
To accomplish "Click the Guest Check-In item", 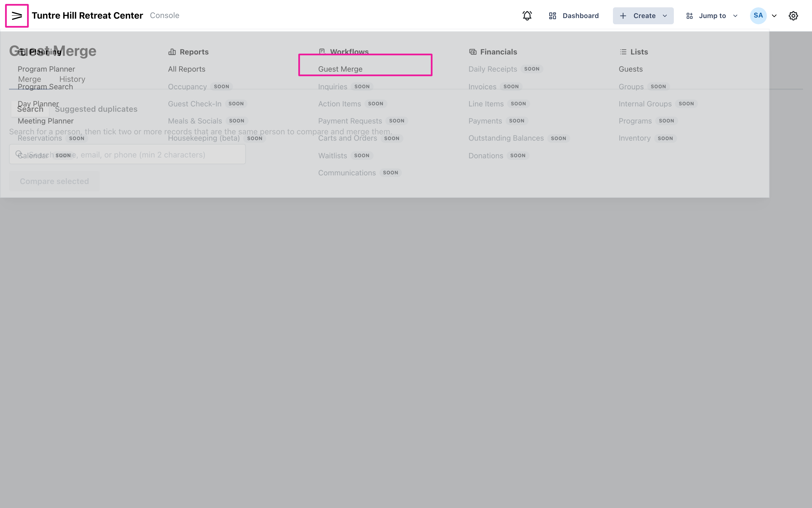I will tap(195, 104).
